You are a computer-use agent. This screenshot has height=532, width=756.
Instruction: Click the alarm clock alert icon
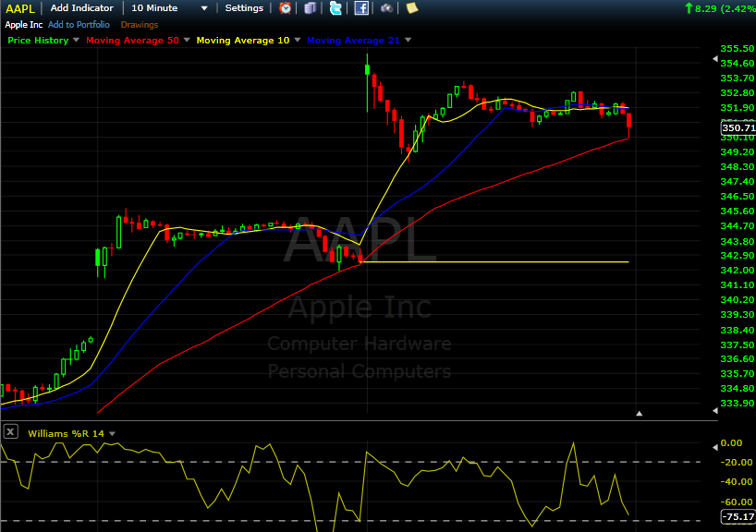[285, 7]
